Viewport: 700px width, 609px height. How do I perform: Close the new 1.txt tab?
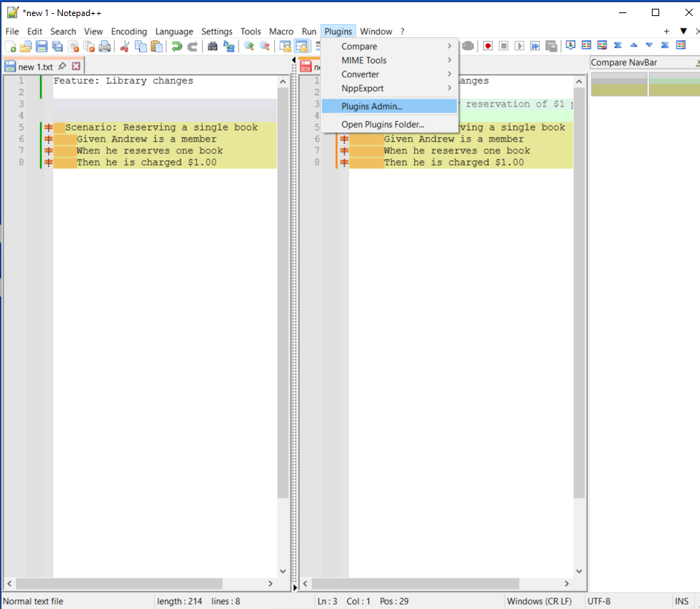tap(77, 66)
